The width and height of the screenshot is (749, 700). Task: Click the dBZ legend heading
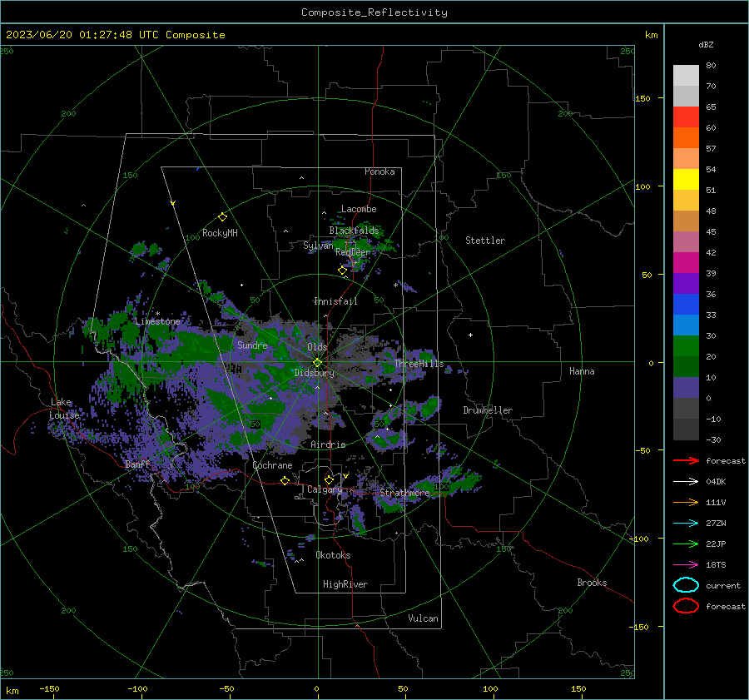[x=706, y=44]
